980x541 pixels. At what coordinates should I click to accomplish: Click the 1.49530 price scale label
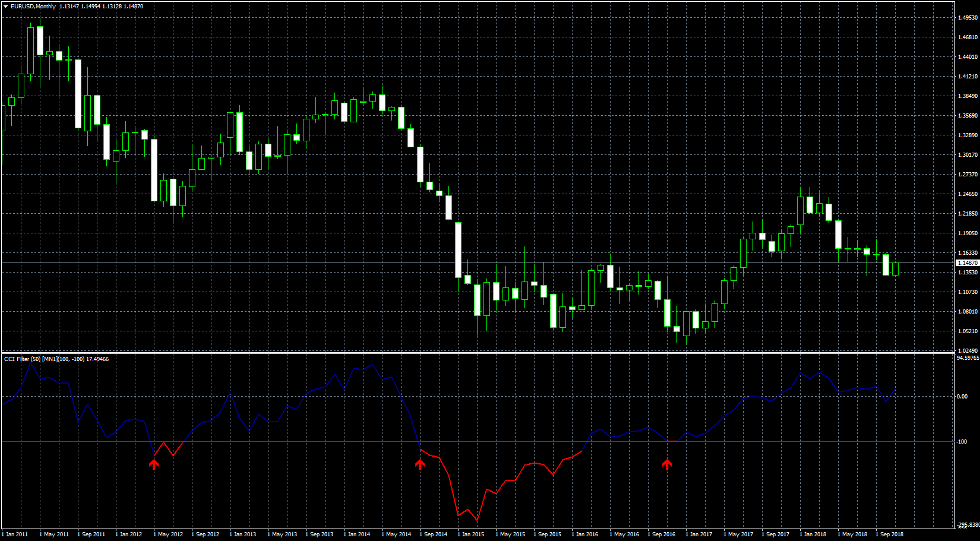pyautogui.click(x=968, y=18)
